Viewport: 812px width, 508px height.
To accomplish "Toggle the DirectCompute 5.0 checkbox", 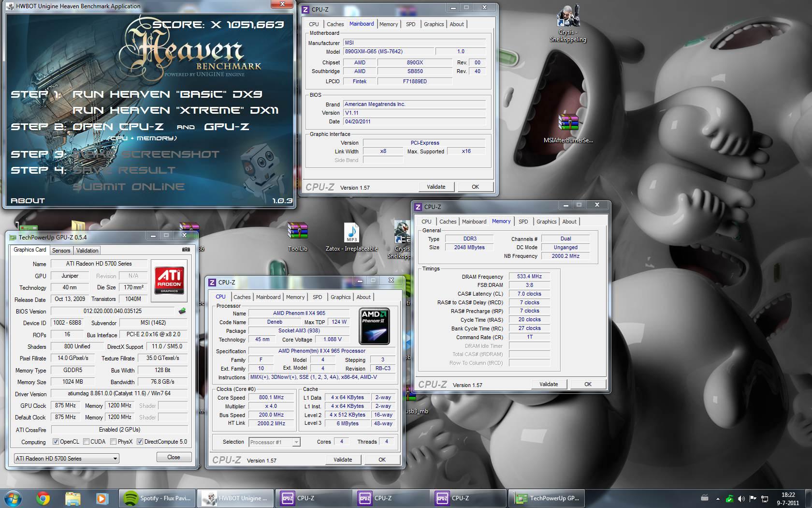I will click(x=140, y=442).
